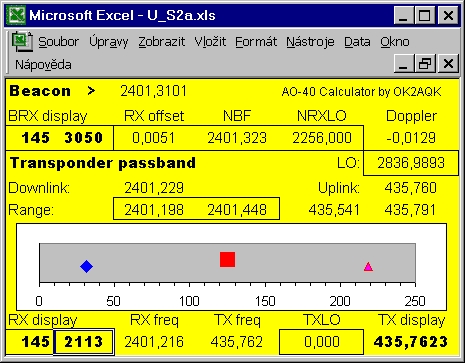Viewport: 465px width, 363px height.
Task: Open the Zobrazit menu
Action: pyautogui.click(x=161, y=42)
